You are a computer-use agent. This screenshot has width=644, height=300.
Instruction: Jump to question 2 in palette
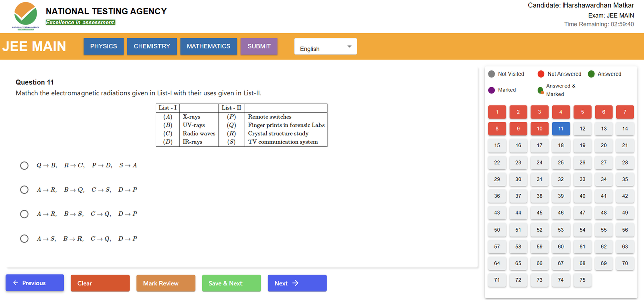coord(518,112)
